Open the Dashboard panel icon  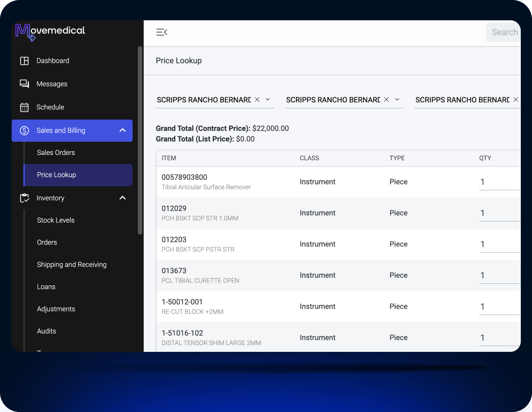click(24, 61)
